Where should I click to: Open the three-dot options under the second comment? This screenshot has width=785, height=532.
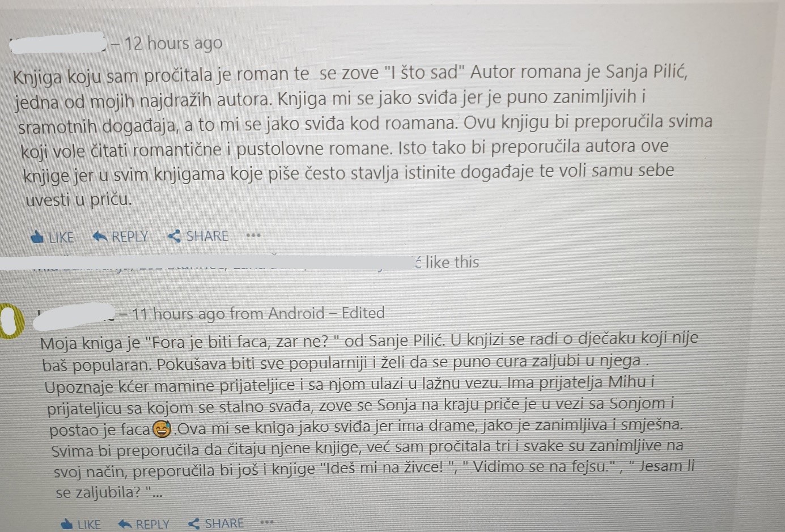coord(267,522)
